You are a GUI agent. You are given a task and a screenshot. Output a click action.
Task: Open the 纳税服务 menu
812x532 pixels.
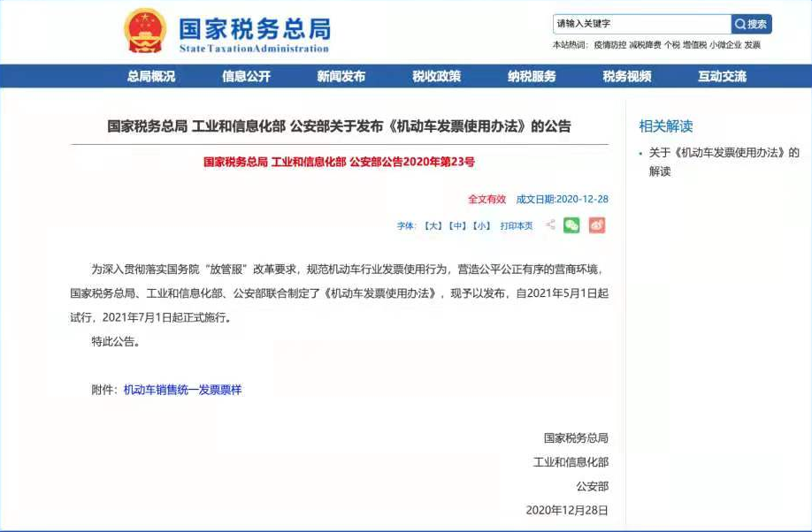(532, 77)
